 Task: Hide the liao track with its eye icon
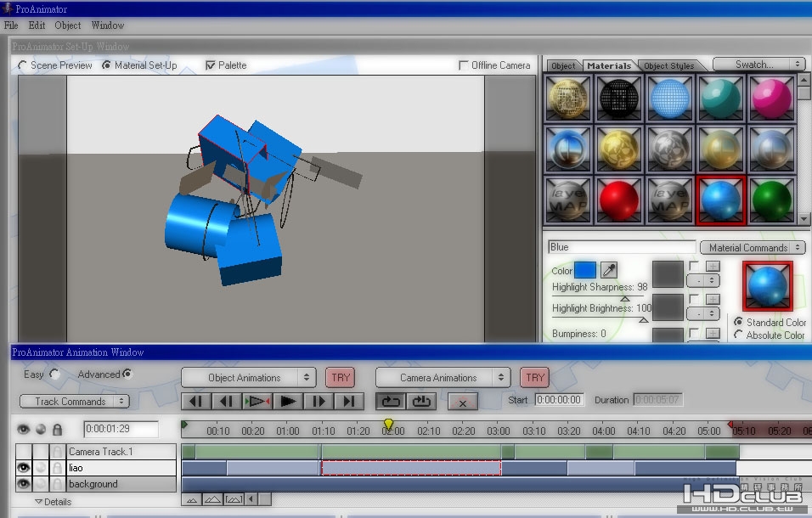23,468
